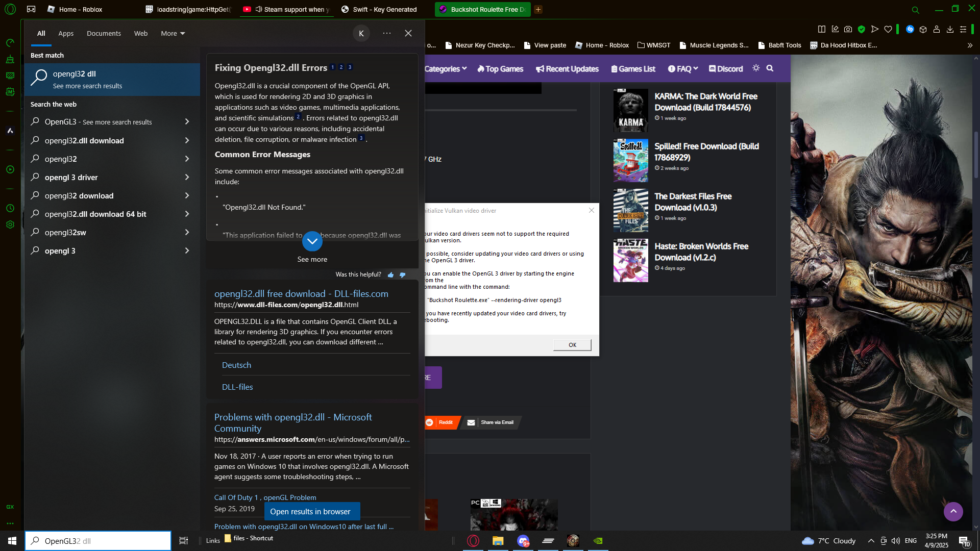Open 'opengl32.dll free download - DLL-files.com' link

tap(301, 294)
